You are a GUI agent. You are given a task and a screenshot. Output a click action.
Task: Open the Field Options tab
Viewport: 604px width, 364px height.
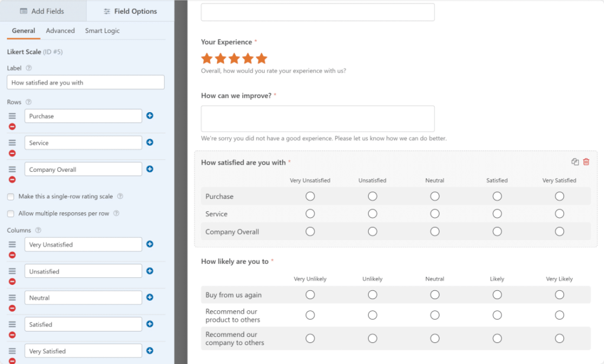click(x=130, y=11)
